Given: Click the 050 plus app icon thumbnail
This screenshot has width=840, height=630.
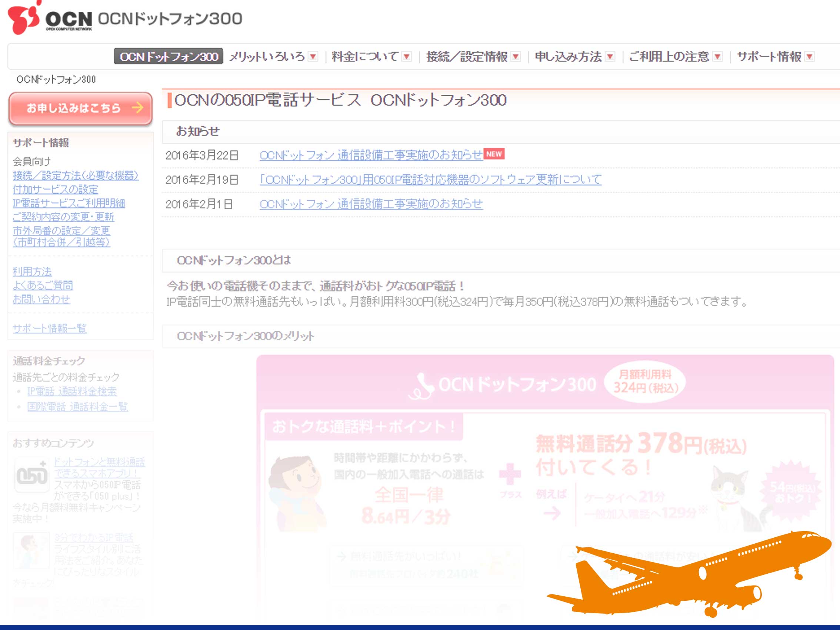Looking at the screenshot, I should pos(32,475).
